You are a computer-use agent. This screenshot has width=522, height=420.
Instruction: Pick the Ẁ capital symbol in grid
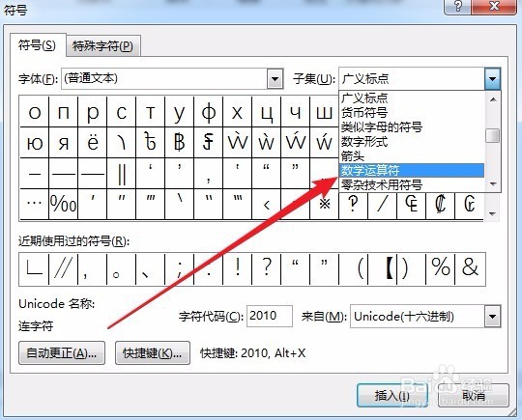(x=238, y=143)
